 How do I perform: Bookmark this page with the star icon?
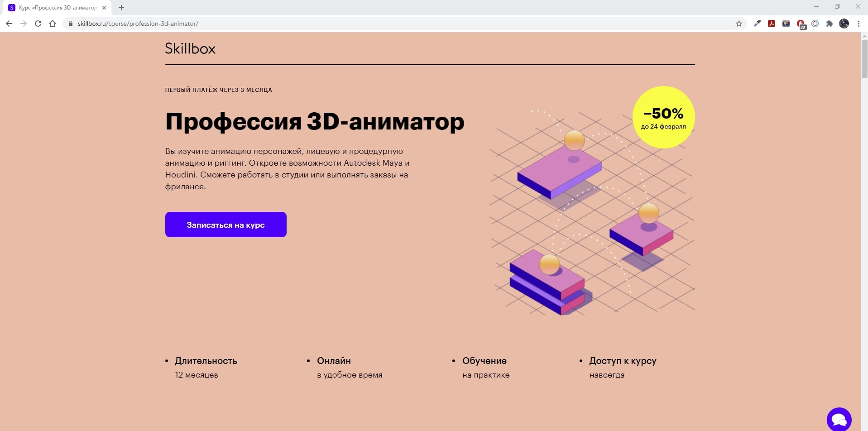[739, 24]
